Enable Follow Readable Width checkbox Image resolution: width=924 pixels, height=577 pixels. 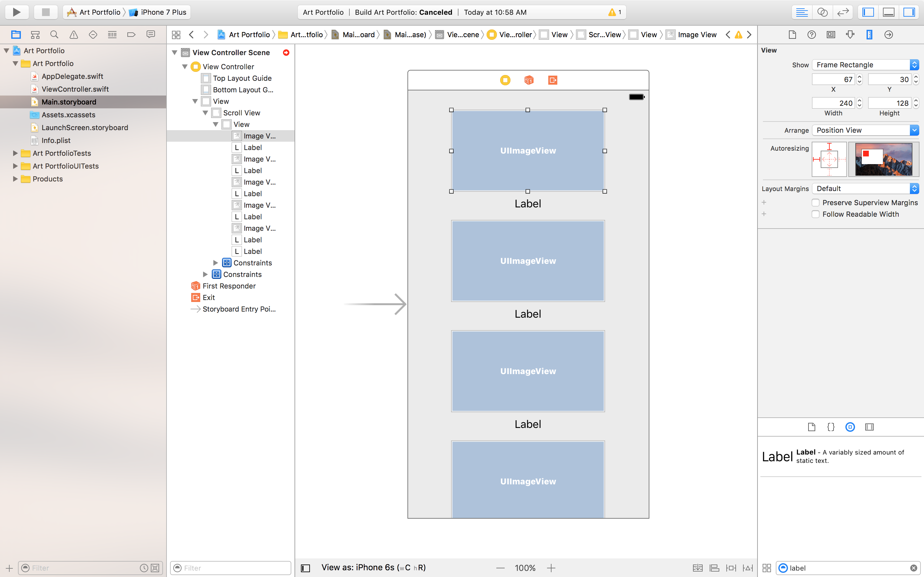click(815, 214)
